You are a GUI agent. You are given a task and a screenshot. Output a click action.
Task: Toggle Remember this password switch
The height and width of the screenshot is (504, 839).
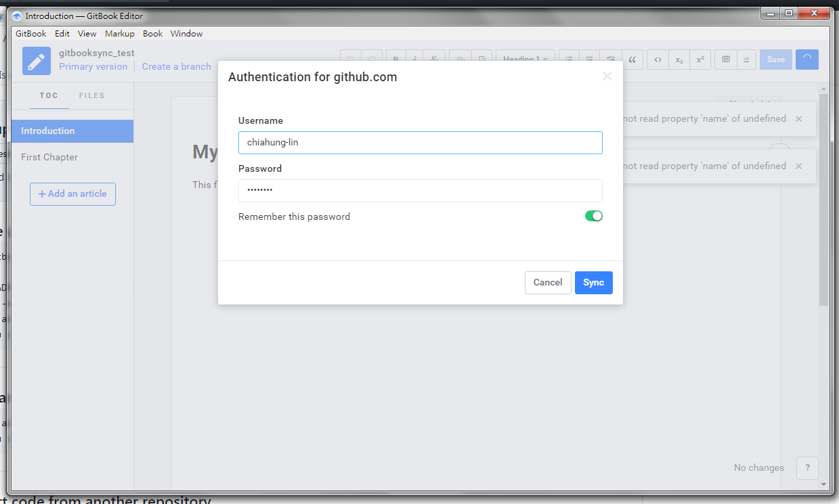point(593,216)
